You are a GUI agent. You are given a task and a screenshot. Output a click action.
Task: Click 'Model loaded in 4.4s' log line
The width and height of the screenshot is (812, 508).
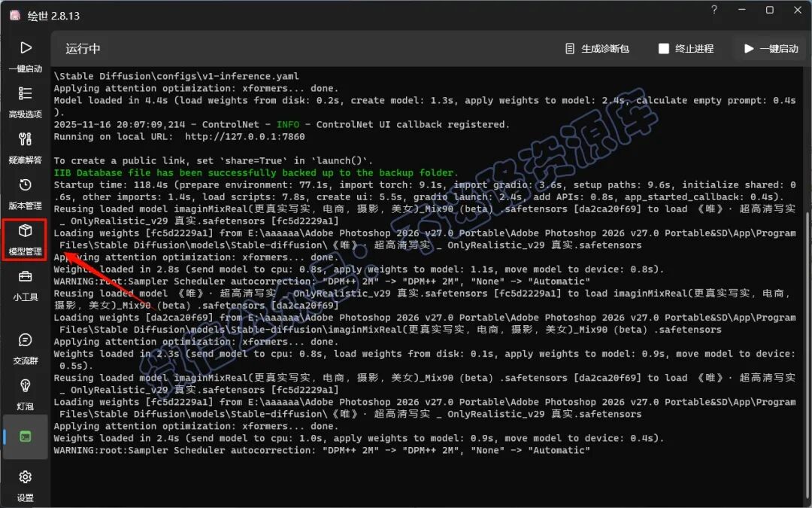(425, 106)
